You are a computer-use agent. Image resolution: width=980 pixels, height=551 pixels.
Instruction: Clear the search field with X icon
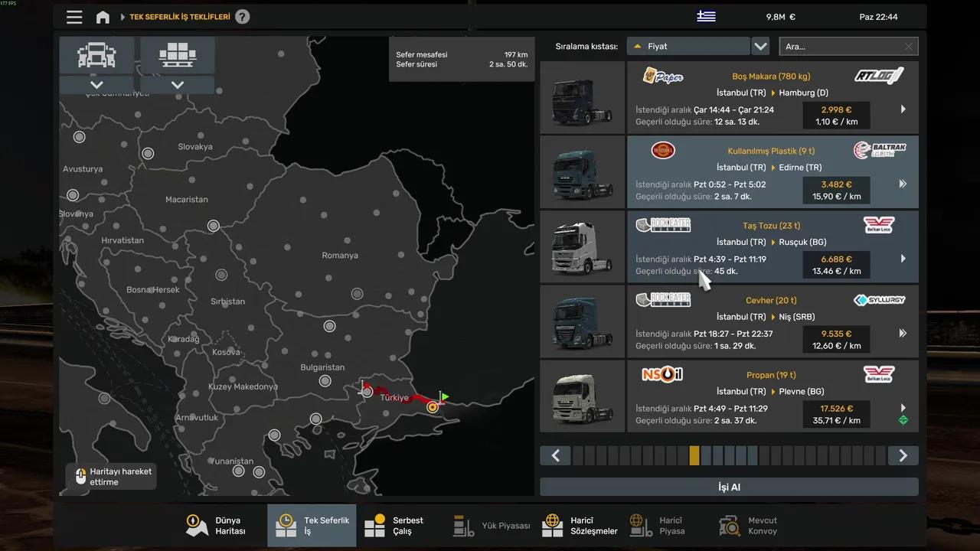(908, 47)
